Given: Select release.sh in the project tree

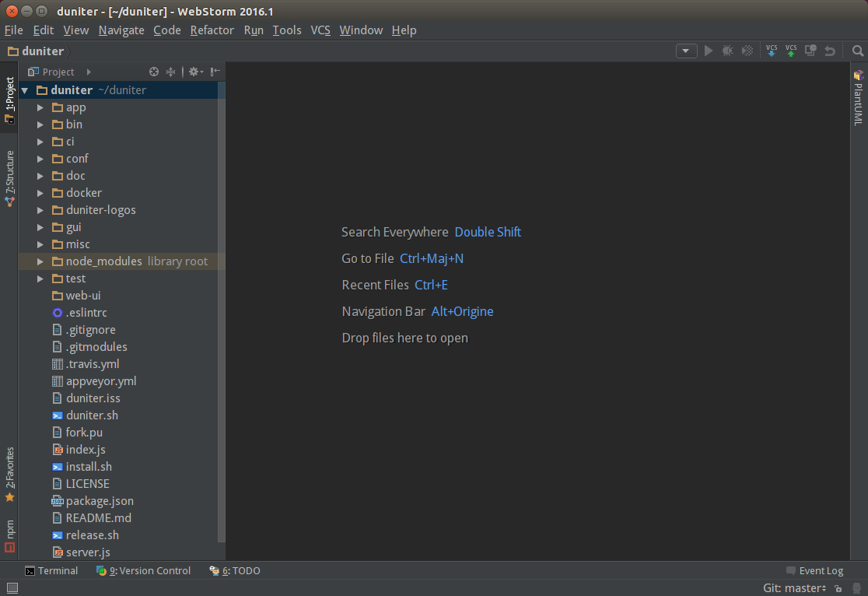Looking at the screenshot, I should [x=93, y=535].
